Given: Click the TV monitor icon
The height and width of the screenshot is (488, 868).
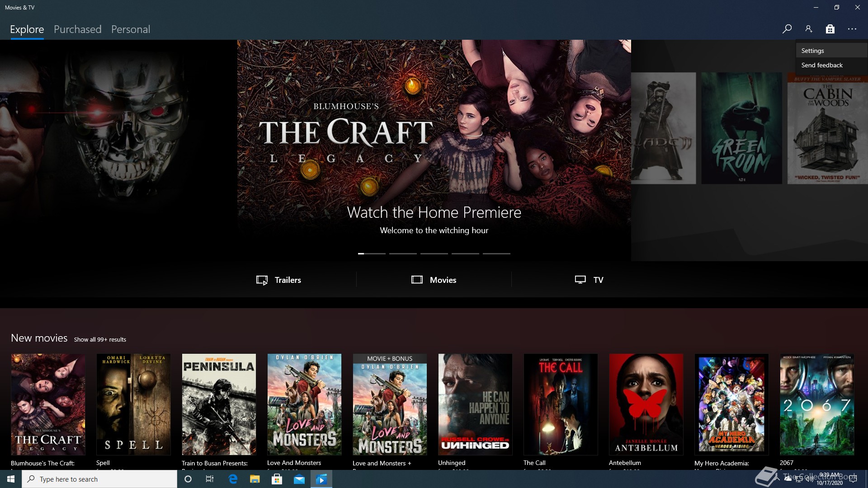Looking at the screenshot, I should (580, 280).
